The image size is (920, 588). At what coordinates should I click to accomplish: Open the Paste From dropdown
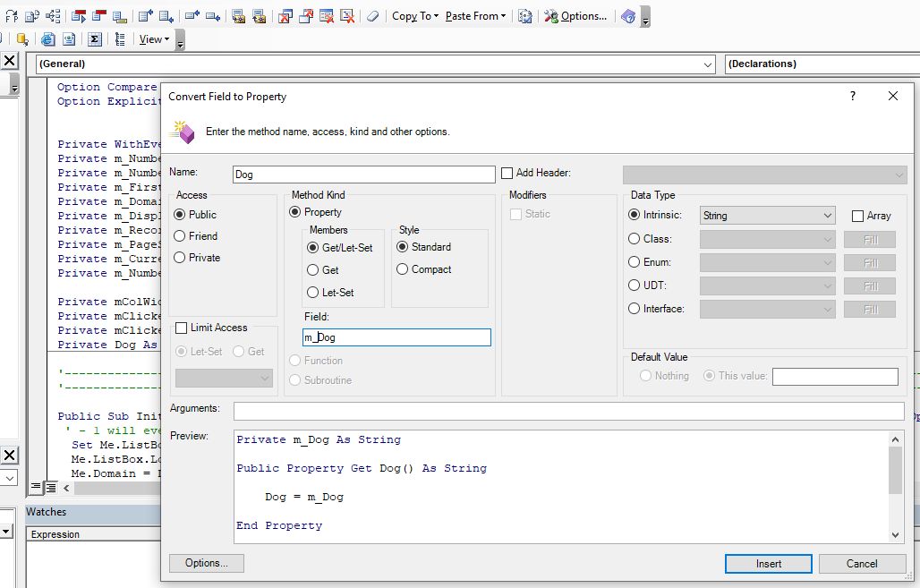pos(475,16)
